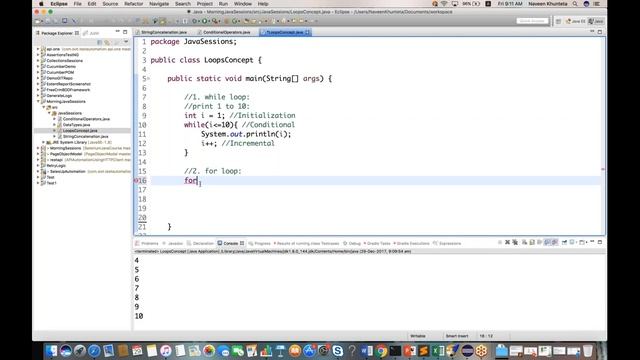Screen dimensions: 640x360
Task: Open the Gradle Tasks tab
Action: coord(377,243)
